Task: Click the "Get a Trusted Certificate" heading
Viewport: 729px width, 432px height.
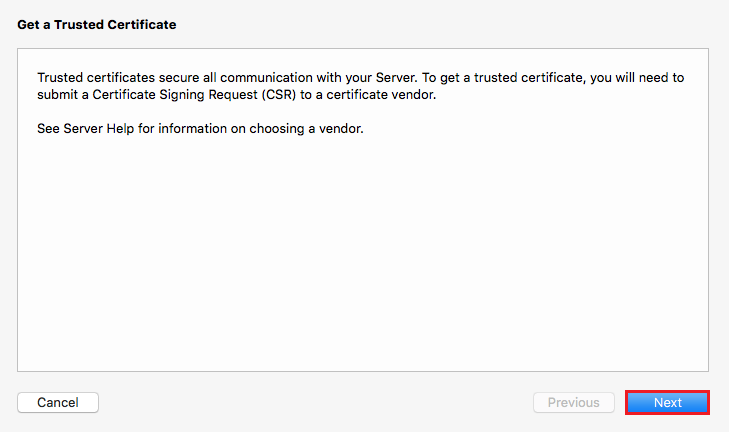Action: (97, 24)
